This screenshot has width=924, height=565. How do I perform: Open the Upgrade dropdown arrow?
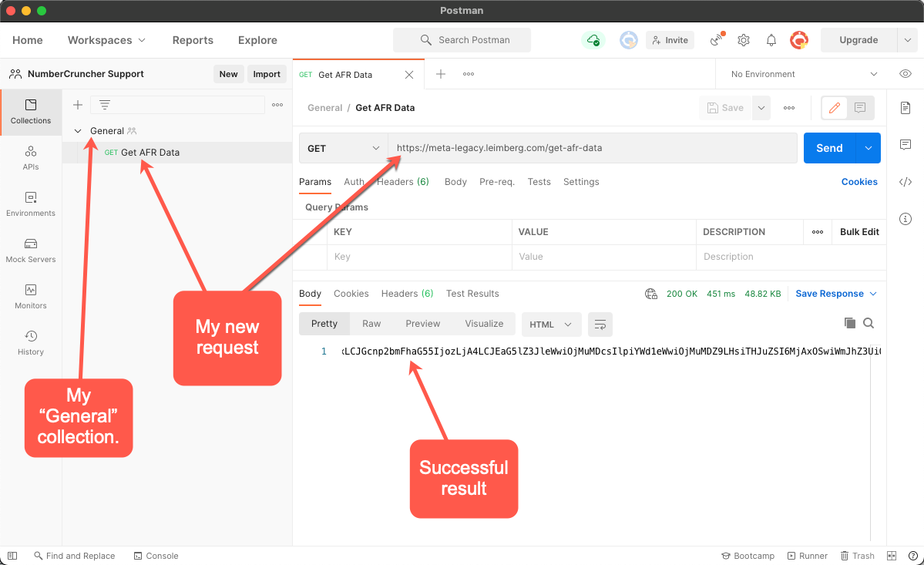(x=908, y=40)
